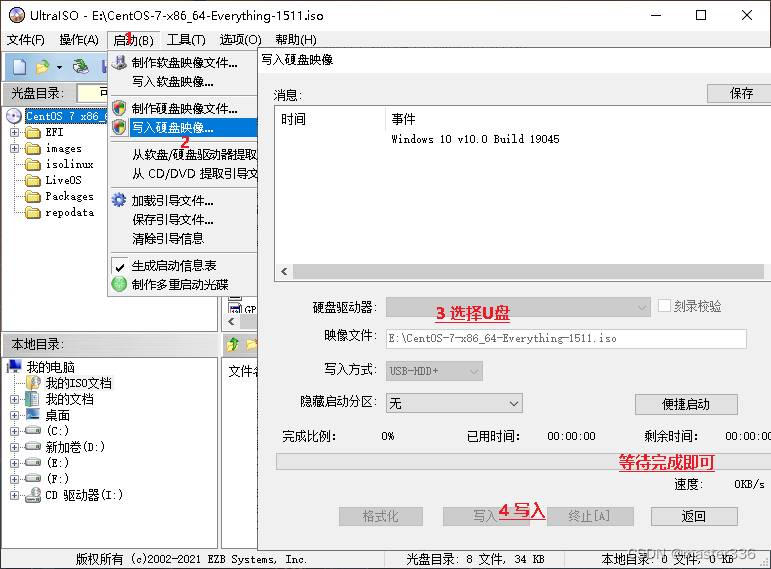
Task: Expand the CD 驱动器(I:) tree node
Action: [x=14, y=495]
